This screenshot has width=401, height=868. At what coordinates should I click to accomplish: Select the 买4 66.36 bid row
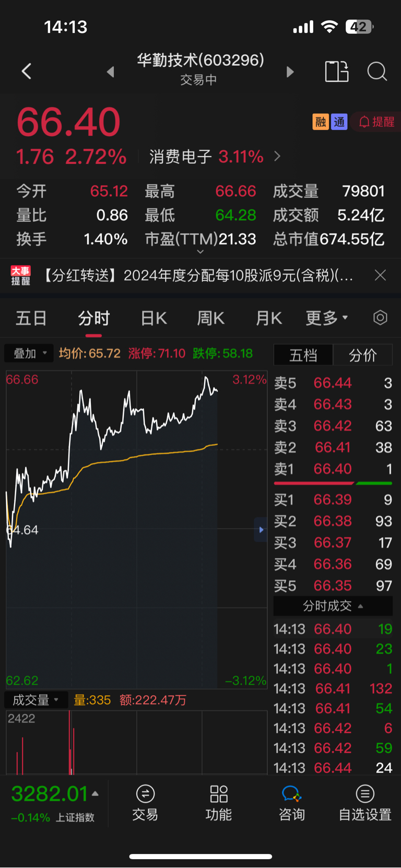pyautogui.click(x=333, y=564)
